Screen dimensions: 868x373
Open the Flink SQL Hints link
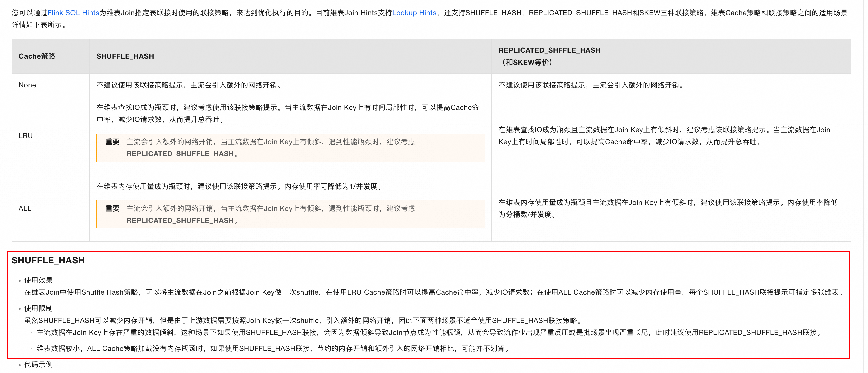[73, 13]
